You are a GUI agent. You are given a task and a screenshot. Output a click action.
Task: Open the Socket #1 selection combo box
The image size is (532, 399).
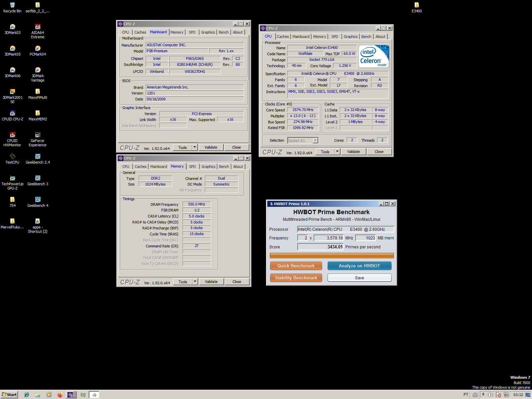coord(303,140)
